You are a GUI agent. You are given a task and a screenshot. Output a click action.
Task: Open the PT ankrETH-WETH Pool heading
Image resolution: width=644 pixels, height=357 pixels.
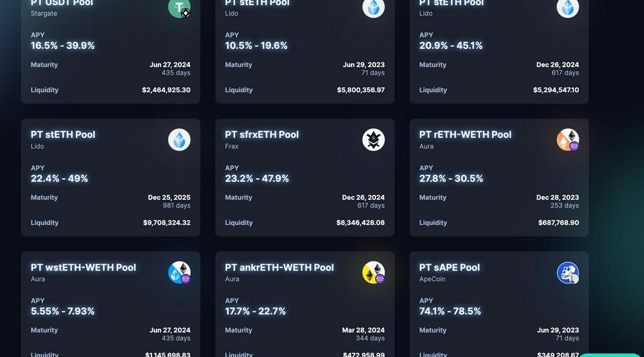pyautogui.click(x=279, y=267)
